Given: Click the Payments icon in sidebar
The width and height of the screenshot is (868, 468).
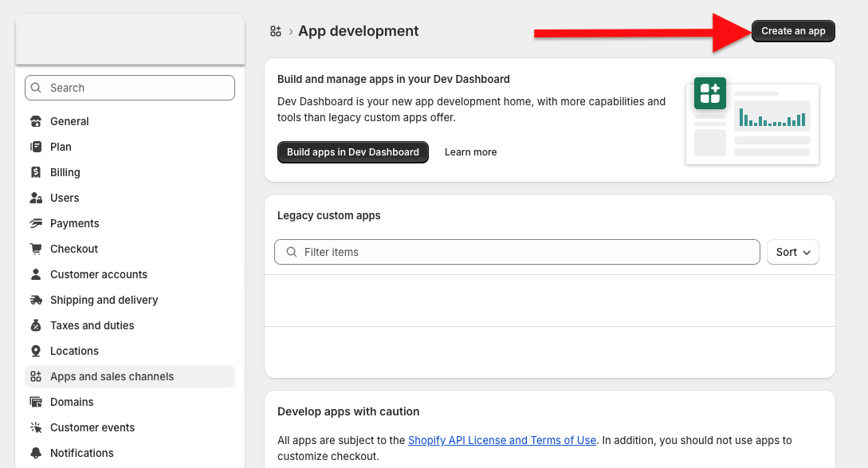Looking at the screenshot, I should (36, 223).
